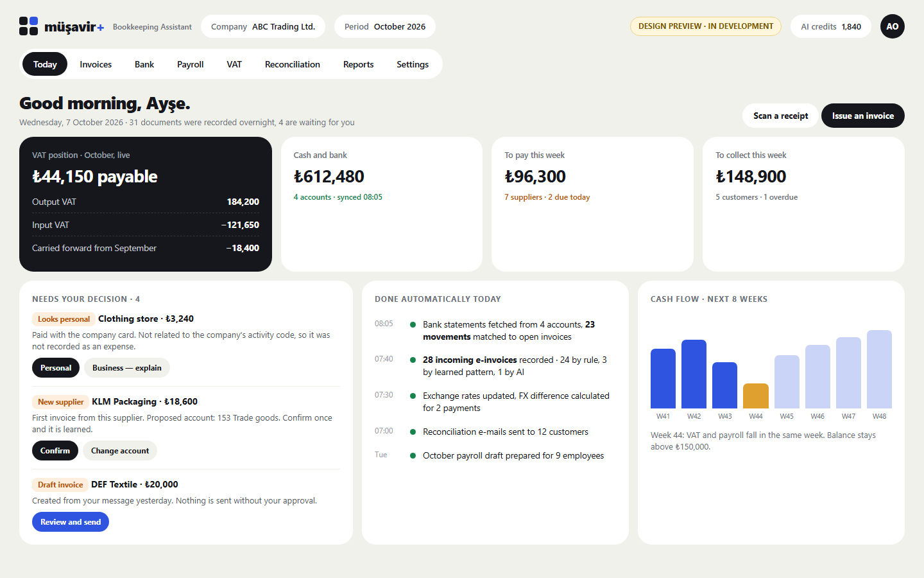Image resolution: width=924 pixels, height=578 pixels.
Task: Select the VAT tab
Action: point(234,64)
